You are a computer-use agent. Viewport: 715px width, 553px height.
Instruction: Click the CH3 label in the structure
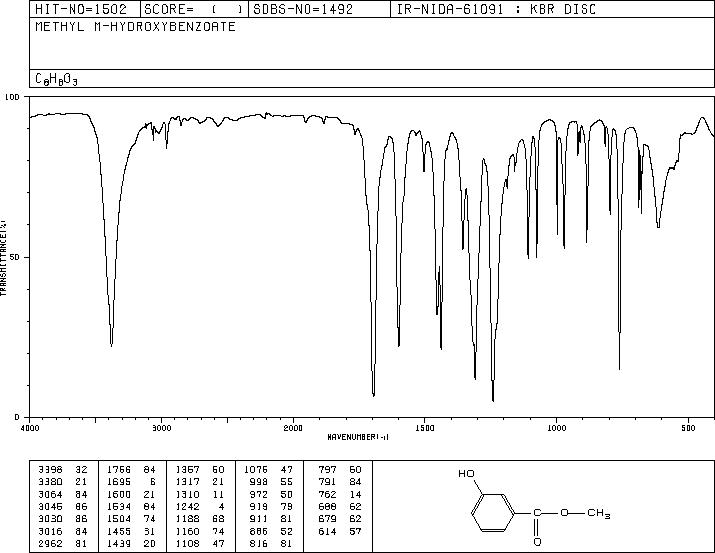point(599,514)
